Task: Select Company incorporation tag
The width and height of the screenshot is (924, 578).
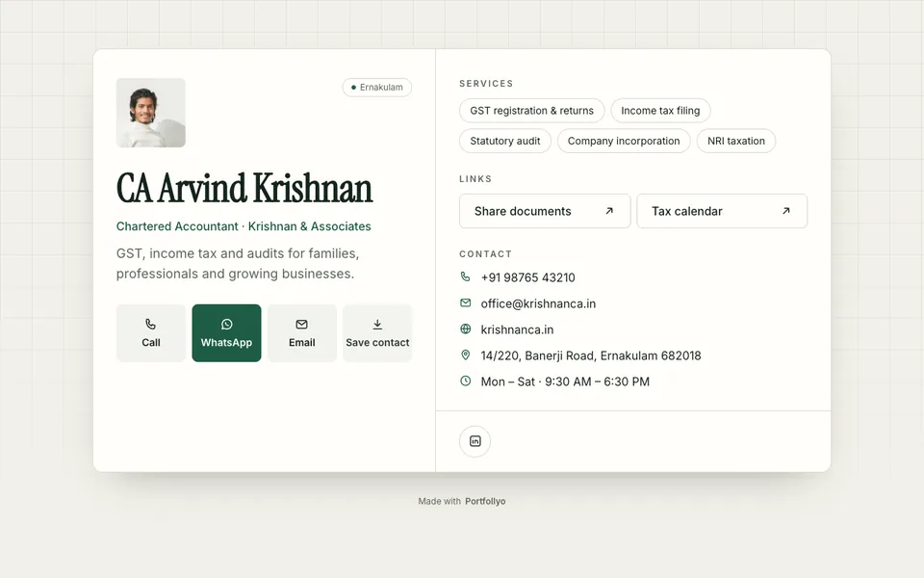Action: click(x=624, y=141)
